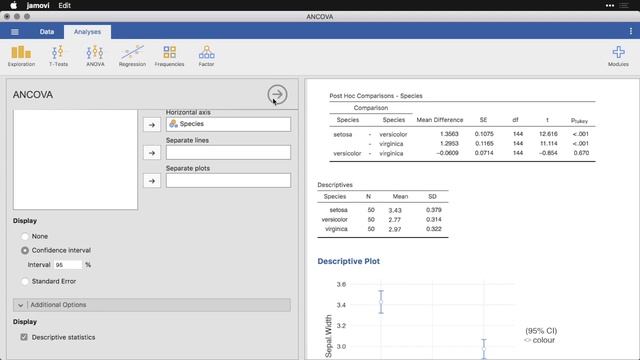Image resolution: width=640 pixels, height=360 pixels.
Task: Click the SD value 0.379
Action: 433,210
